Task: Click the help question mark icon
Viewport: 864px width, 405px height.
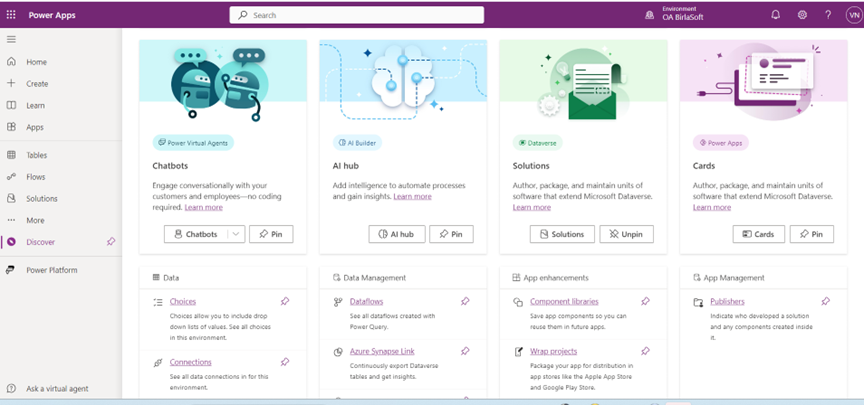Action: pyautogui.click(x=828, y=15)
